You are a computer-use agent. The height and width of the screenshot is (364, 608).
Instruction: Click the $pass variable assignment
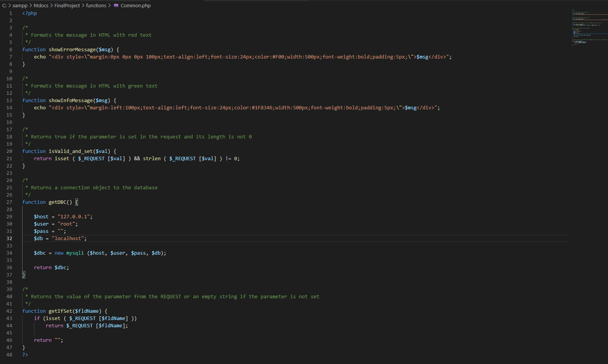(x=50, y=231)
